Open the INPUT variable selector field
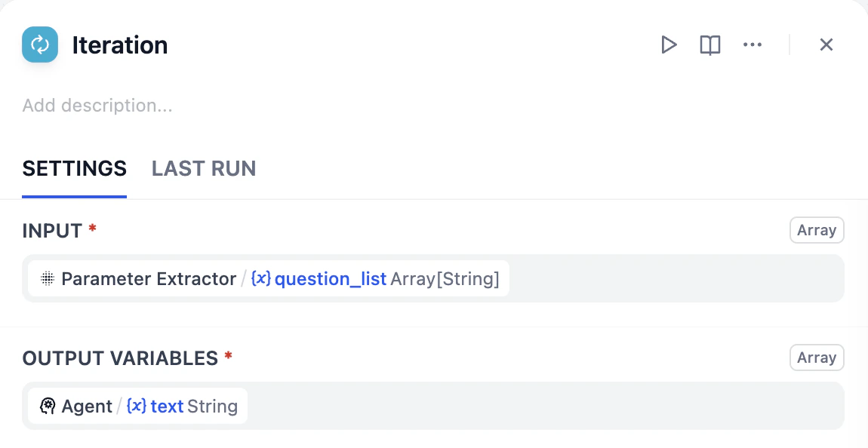The width and height of the screenshot is (868, 448). [x=434, y=278]
